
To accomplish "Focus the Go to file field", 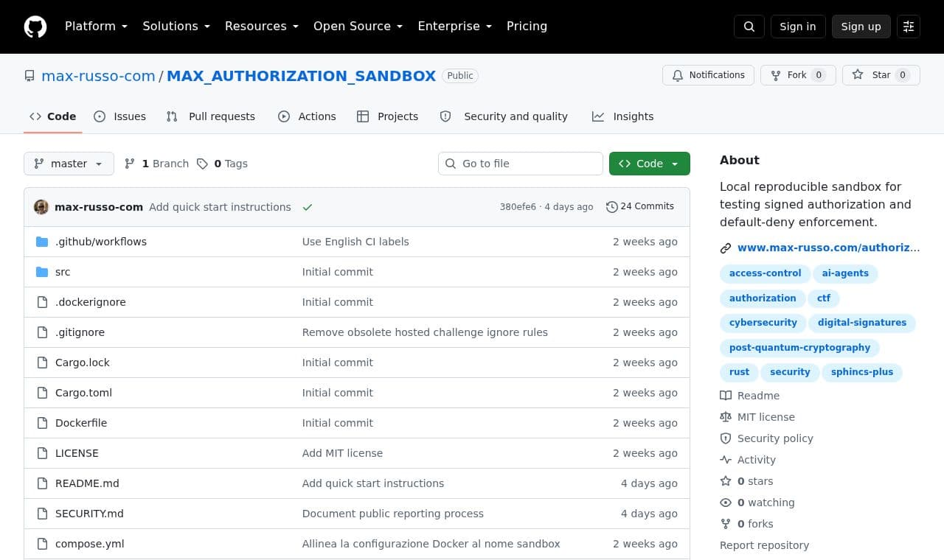I will pyautogui.click(x=521, y=164).
